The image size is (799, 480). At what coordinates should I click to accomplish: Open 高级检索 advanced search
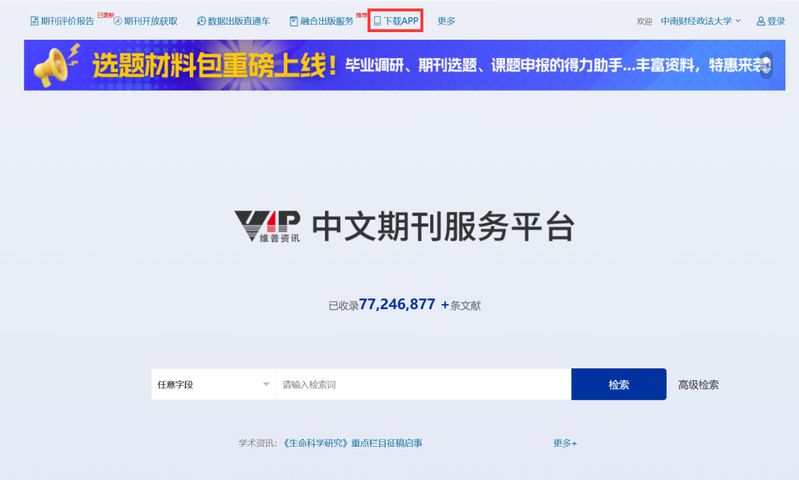click(x=698, y=384)
